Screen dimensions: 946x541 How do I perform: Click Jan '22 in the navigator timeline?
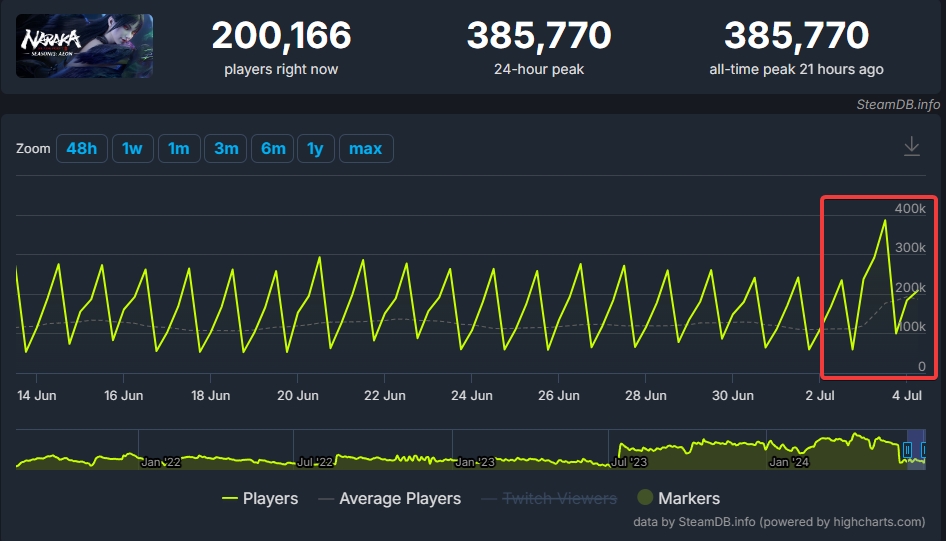click(x=160, y=462)
